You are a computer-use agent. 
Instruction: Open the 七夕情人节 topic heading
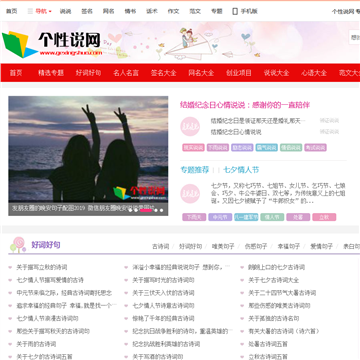[x=241, y=170]
